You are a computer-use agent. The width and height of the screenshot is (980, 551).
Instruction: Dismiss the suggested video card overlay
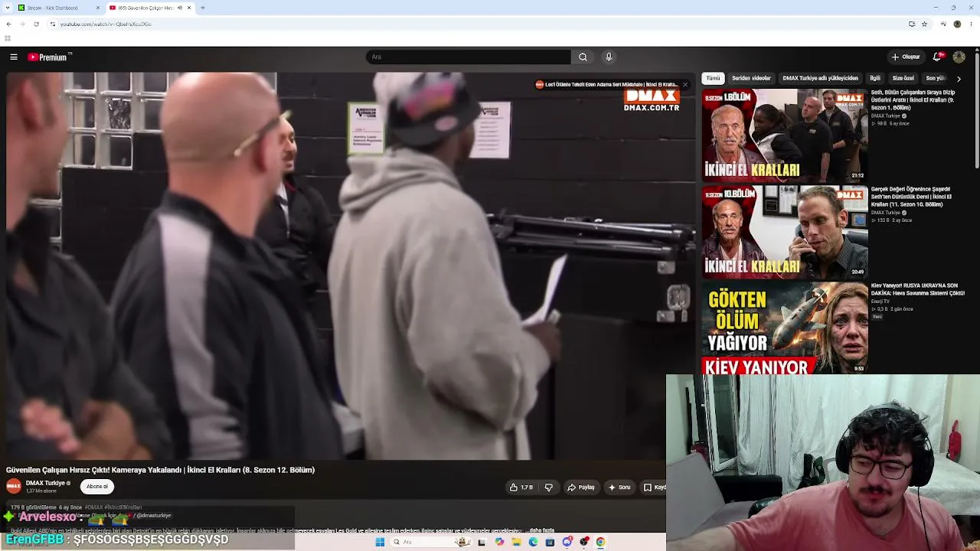point(685,84)
